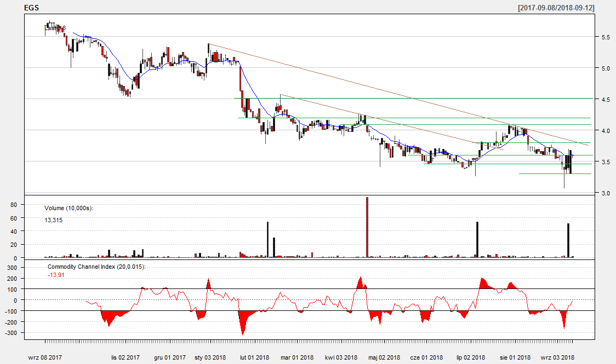This screenshot has width=616, height=364.
Task: Click the tall black volume bar in September 2018
Action: click(568, 240)
